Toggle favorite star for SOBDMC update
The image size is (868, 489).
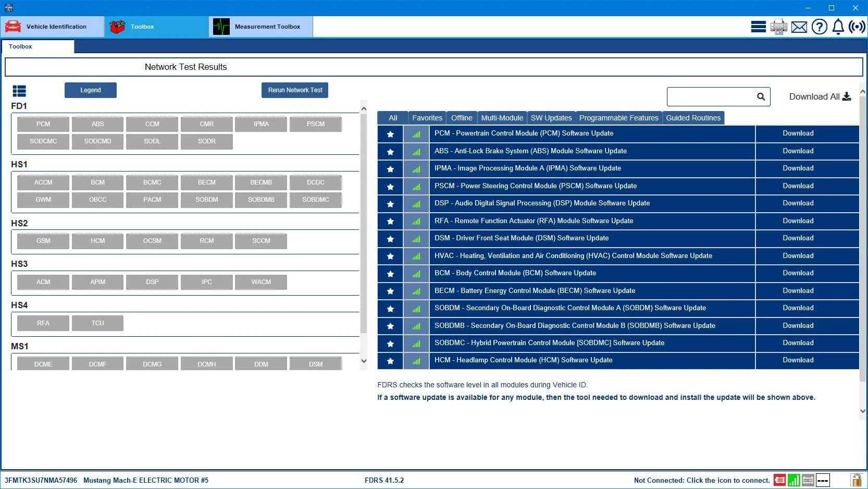point(390,344)
